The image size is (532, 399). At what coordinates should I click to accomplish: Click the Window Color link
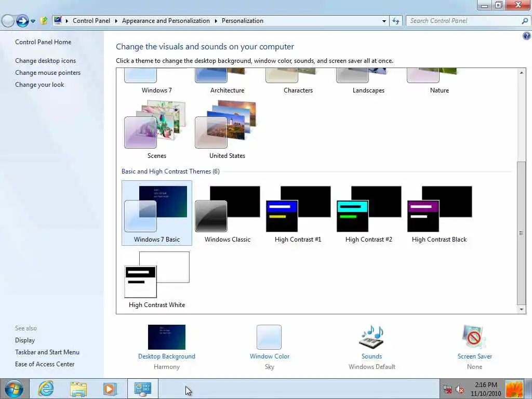(270, 356)
